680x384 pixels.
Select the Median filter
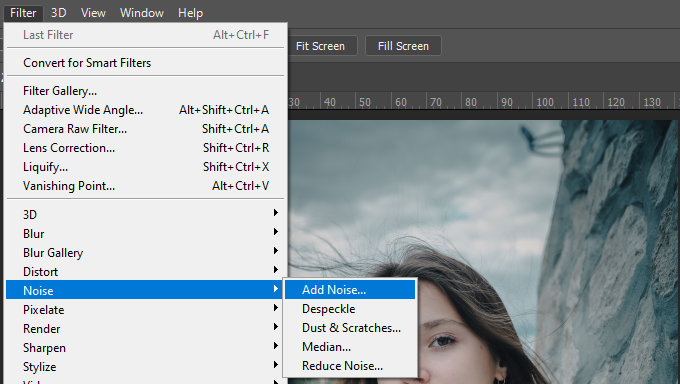350,347
